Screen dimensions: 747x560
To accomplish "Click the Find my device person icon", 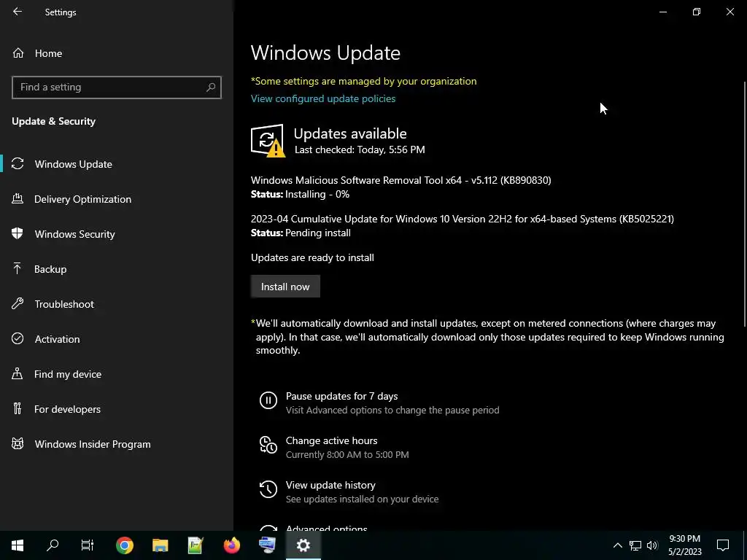I will (18, 373).
